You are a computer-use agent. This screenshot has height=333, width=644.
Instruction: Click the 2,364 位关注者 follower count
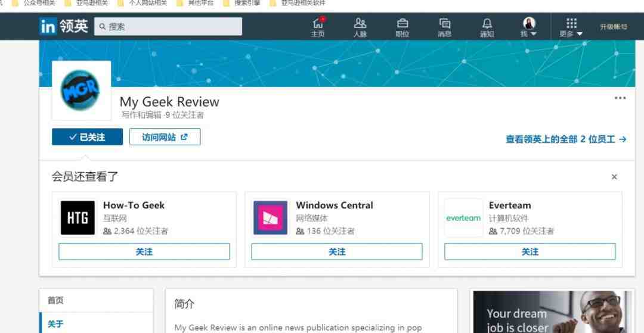(x=135, y=231)
